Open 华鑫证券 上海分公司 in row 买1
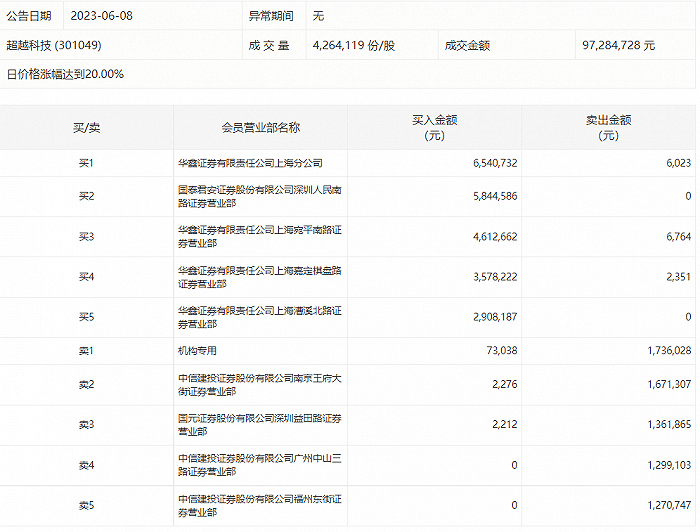This screenshot has width=700, height=532. [250, 162]
